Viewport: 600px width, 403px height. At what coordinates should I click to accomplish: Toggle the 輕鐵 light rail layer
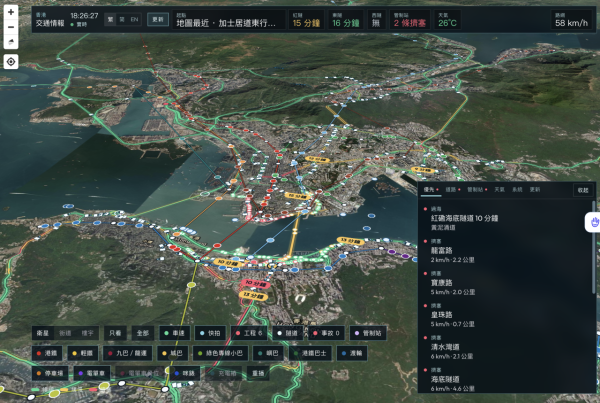pos(83,353)
